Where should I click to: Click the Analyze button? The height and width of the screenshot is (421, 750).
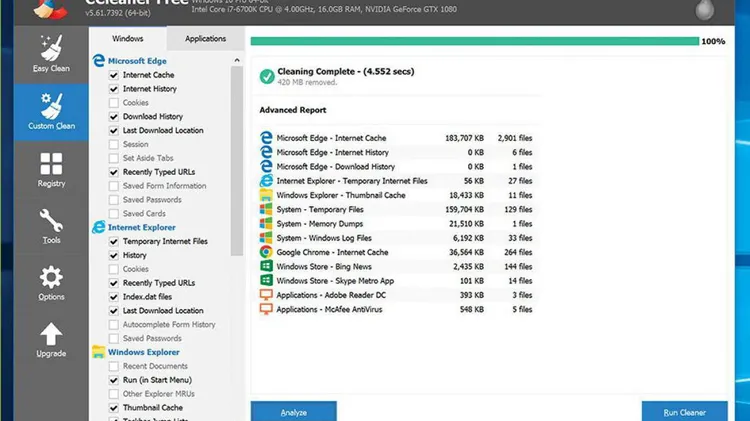click(x=294, y=412)
